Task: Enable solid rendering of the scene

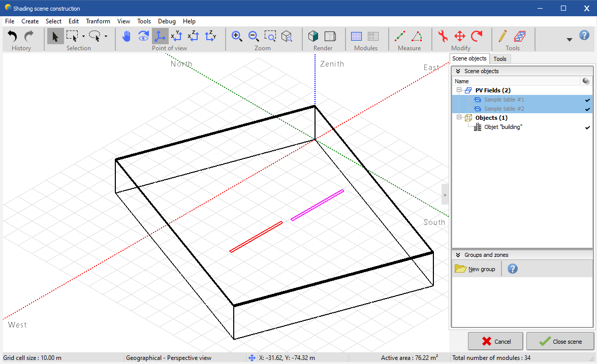Action: pos(313,36)
